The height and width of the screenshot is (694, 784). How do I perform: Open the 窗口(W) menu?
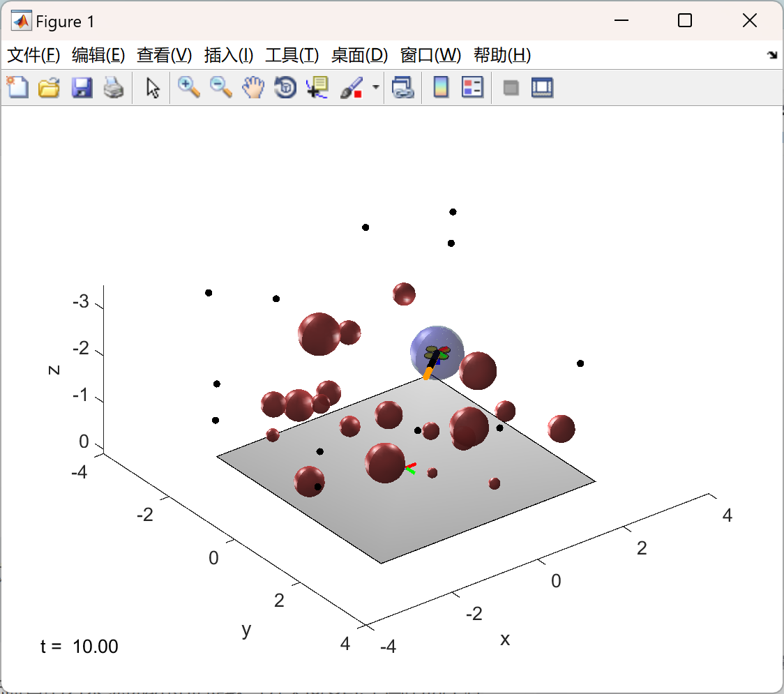tap(430, 55)
